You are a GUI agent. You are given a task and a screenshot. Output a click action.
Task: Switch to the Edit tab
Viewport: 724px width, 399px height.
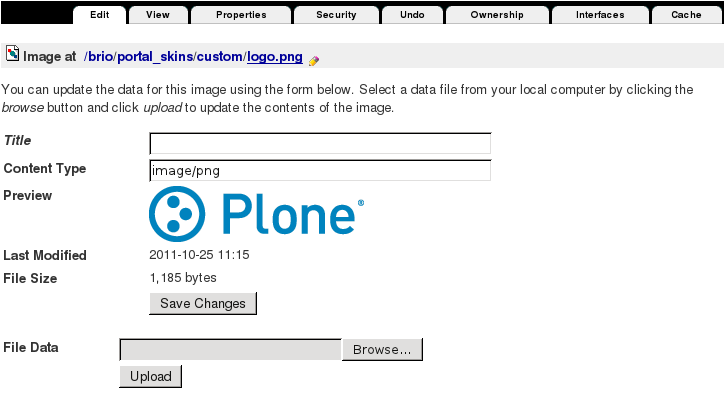pos(99,15)
